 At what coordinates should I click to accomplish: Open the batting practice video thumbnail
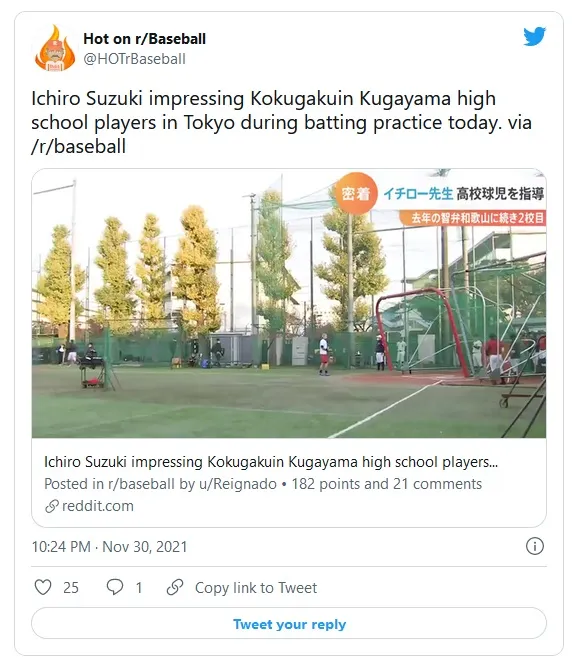289,303
